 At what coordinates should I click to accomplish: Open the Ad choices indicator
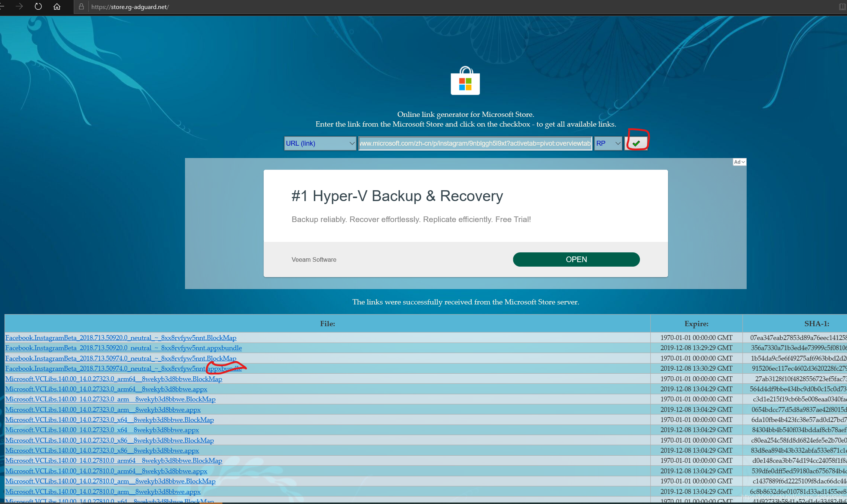(x=739, y=162)
